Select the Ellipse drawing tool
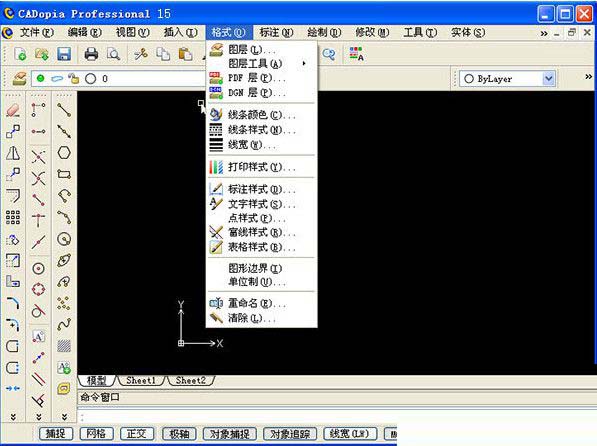This screenshot has height=446, width=597. [x=64, y=261]
